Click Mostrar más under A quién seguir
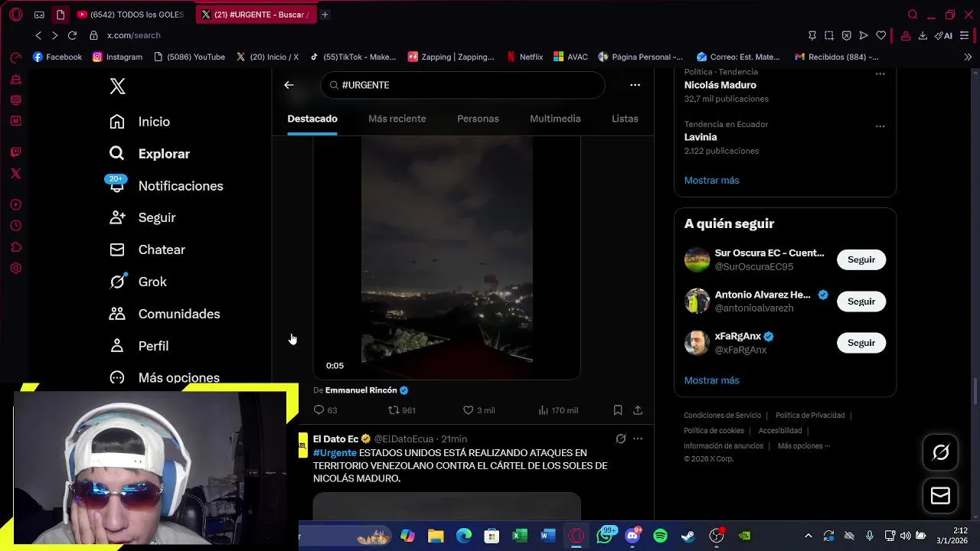 711,380
